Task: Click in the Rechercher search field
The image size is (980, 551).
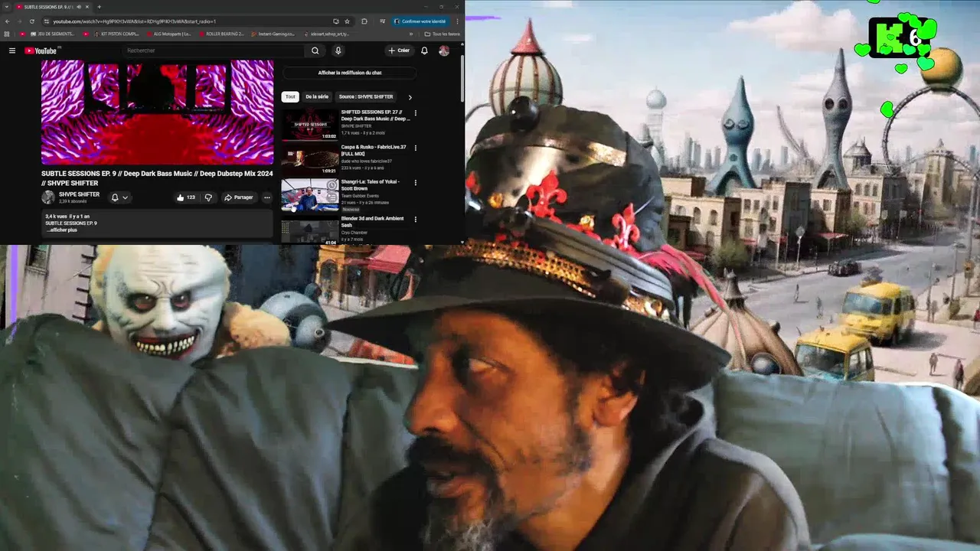Action: [214, 51]
